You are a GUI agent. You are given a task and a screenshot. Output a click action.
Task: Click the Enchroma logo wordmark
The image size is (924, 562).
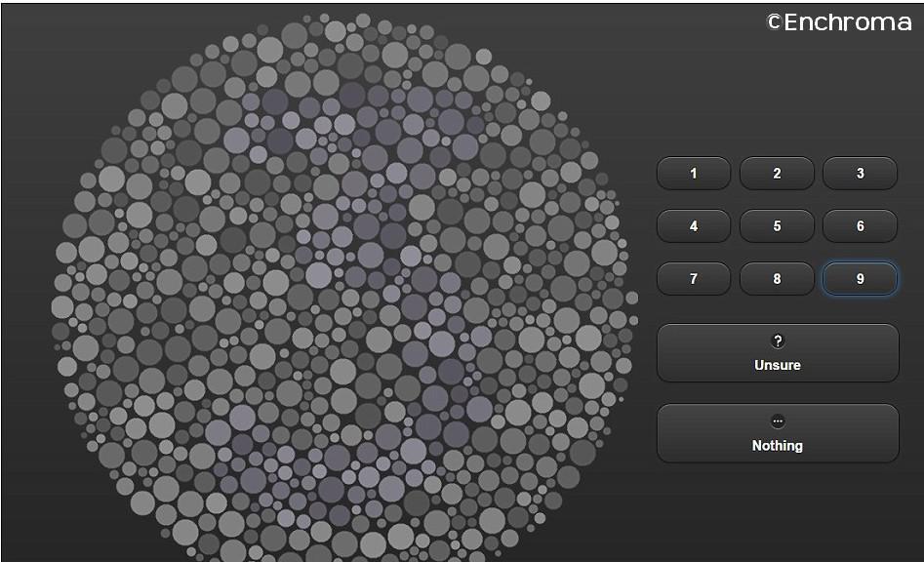(847, 21)
